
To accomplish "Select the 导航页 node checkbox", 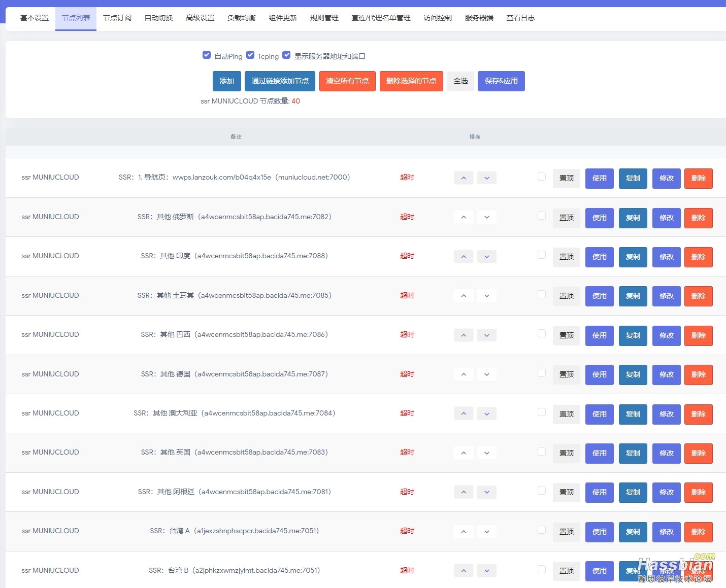I will coord(542,177).
